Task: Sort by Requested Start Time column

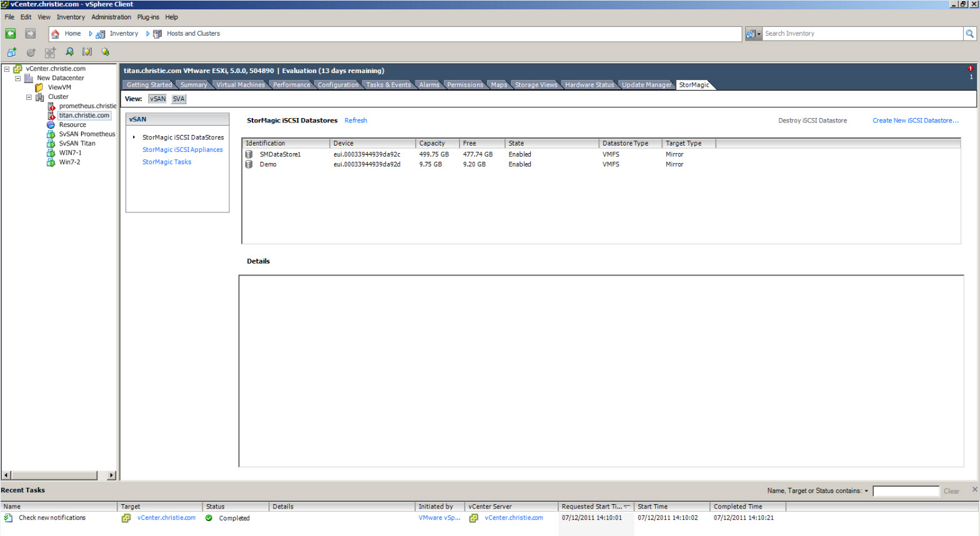Action: point(595,507)
